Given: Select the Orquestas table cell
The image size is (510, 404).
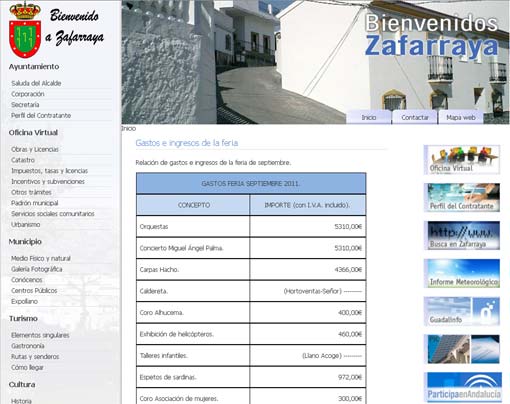Looking at the screenshot, I should click(193, 227).
